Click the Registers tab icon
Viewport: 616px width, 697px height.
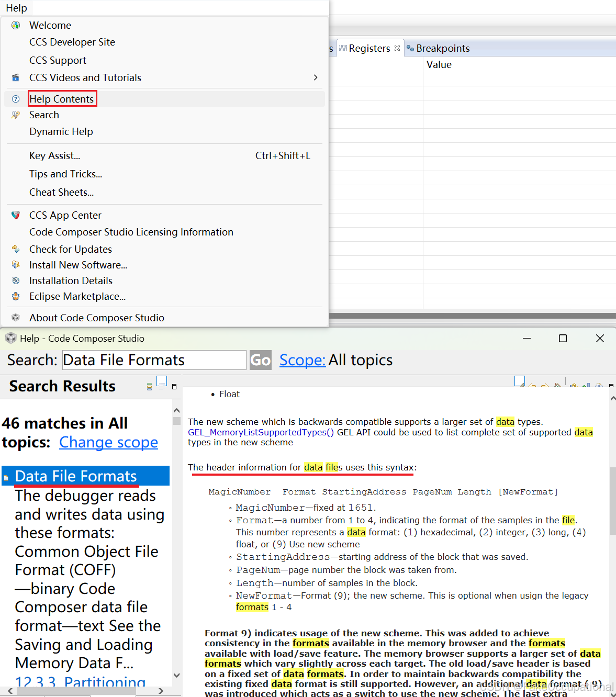[x=343, y=48]
